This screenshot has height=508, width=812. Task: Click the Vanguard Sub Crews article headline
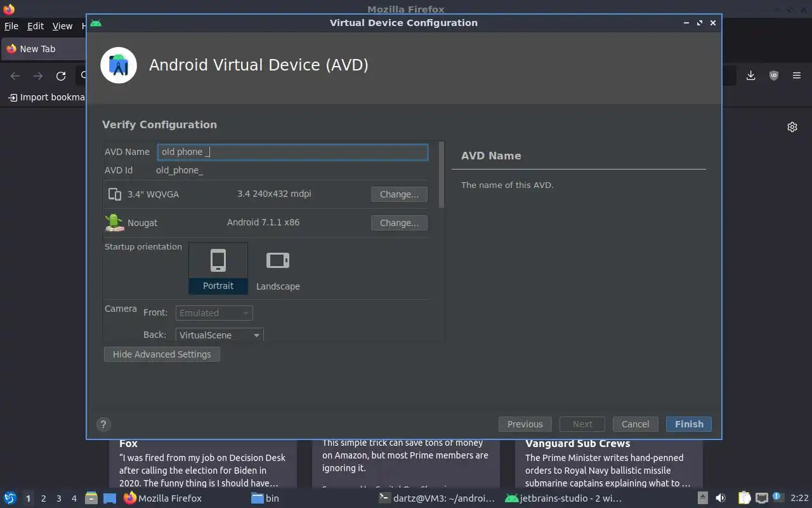[577, 443]
